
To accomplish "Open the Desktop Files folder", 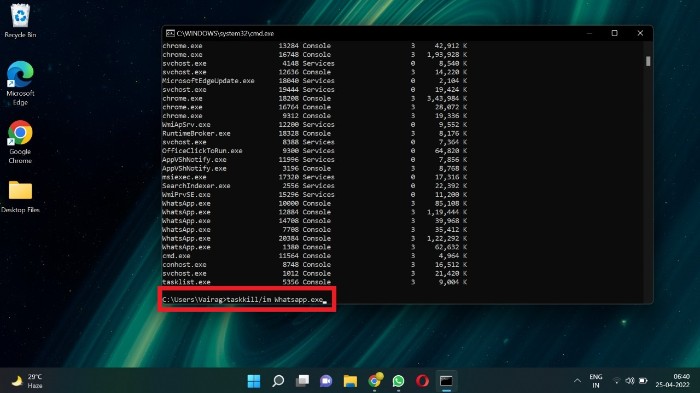I will (20, 196).
